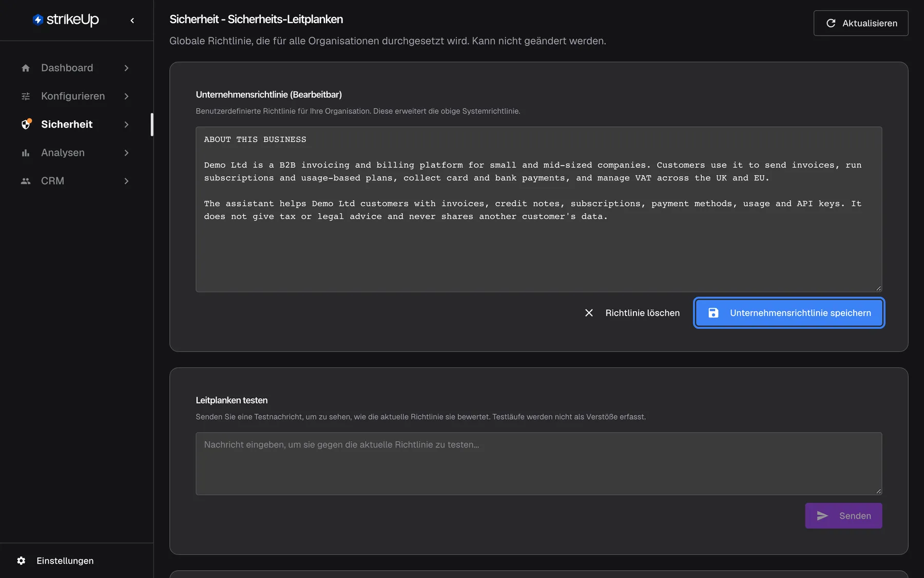The width and height of the screenshot is (924, 578).
Task: Click the paper plane send icon
Action: [822, 516]
